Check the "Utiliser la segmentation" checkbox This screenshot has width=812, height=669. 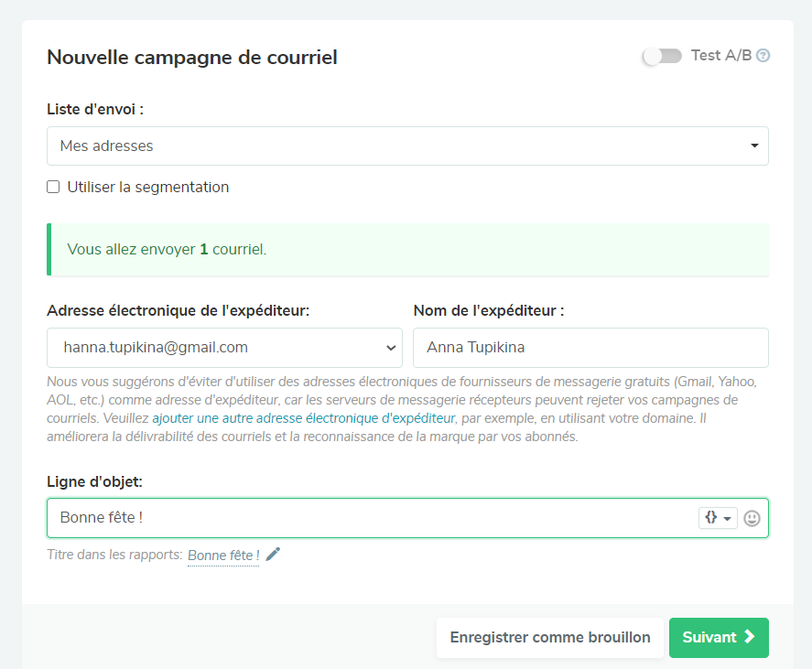coord(53,187)
